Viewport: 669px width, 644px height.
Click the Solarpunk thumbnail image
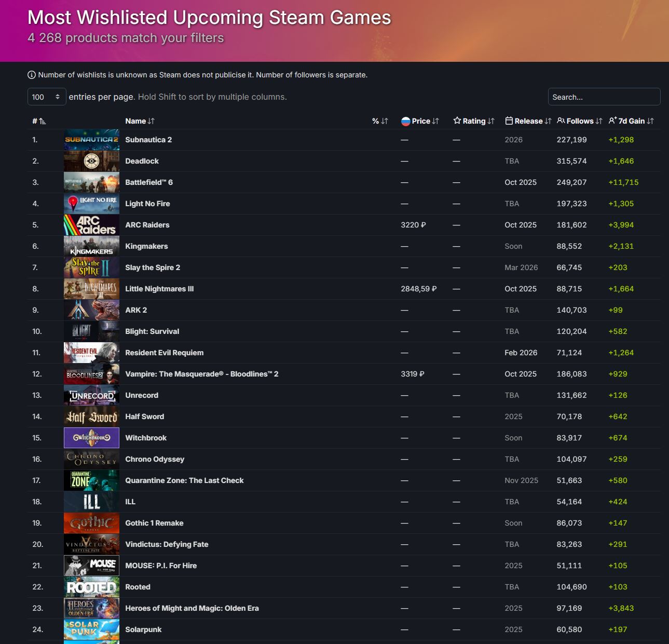coord(91,629)
